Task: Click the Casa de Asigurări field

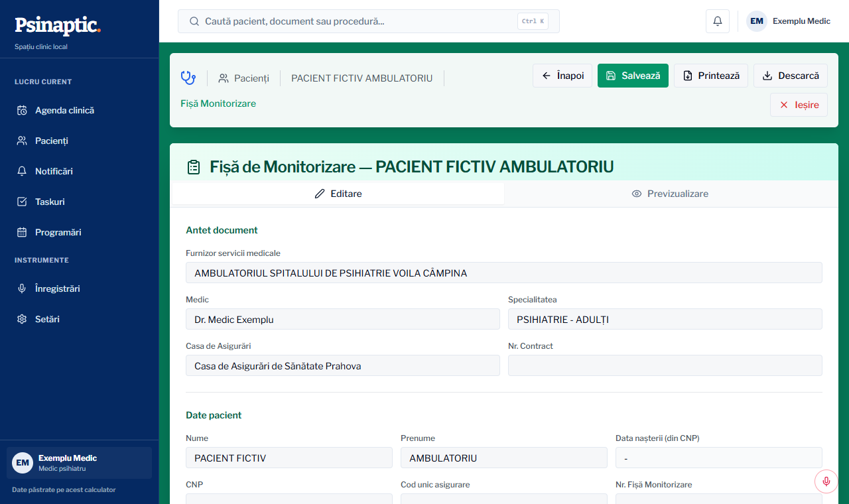Action: (x=343, y=365)
